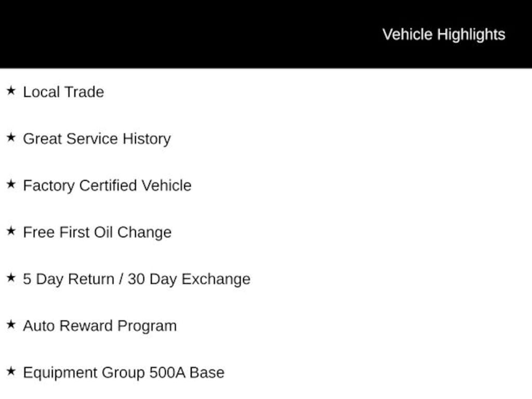532x399 pixels.
Task: Select the Free First Oil Change item
Action: tap(97, 233)
